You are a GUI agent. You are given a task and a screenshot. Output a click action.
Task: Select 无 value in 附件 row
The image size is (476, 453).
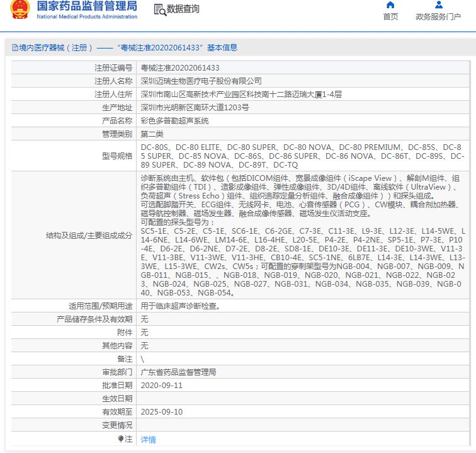tap(144, 333)
